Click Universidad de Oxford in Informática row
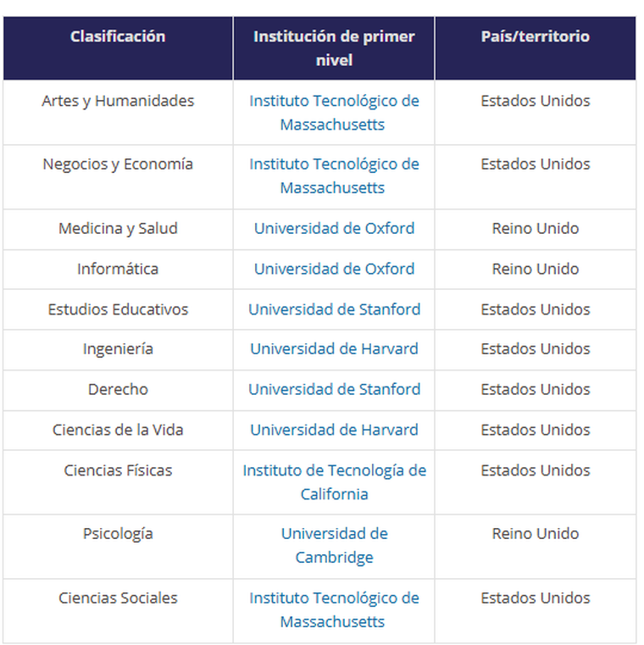 (334, 270)
